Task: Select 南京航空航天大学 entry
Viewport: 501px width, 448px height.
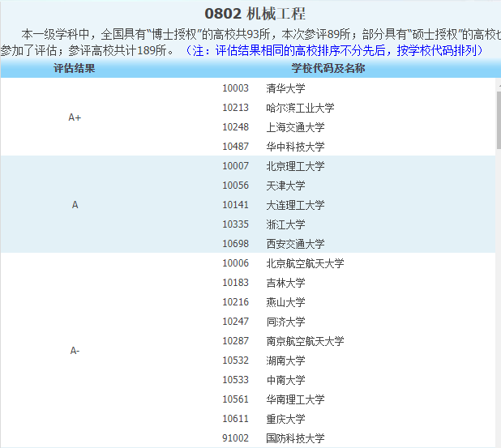Action: point(305,341)
